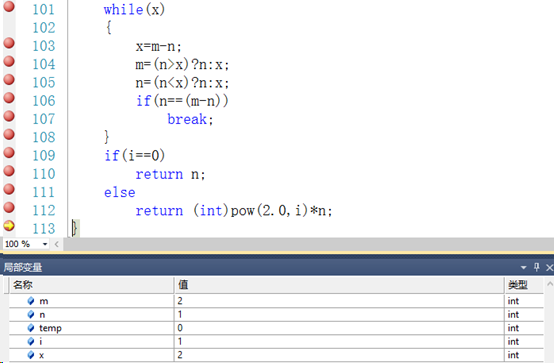Image resolution: width=554 pixels, height=363 pixels.
Task: Select variable x icon in locals
Action: (31, 355)
